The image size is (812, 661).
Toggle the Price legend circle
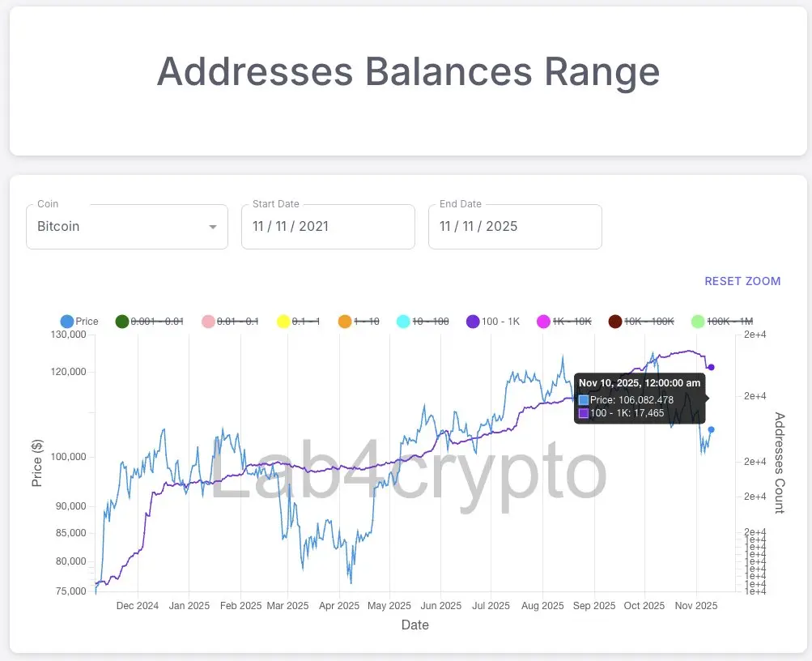pyautogui.click(x=67, y=322)
